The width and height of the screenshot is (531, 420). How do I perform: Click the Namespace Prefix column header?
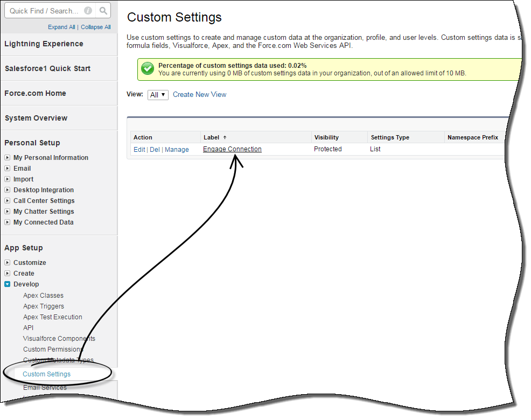click(473, 137)
